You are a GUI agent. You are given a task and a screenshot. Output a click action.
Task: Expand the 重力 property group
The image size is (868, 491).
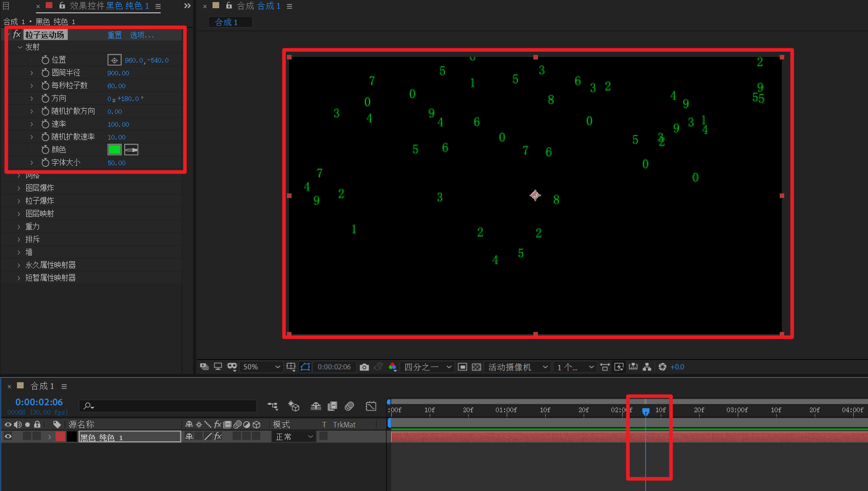tap(19, 227)
